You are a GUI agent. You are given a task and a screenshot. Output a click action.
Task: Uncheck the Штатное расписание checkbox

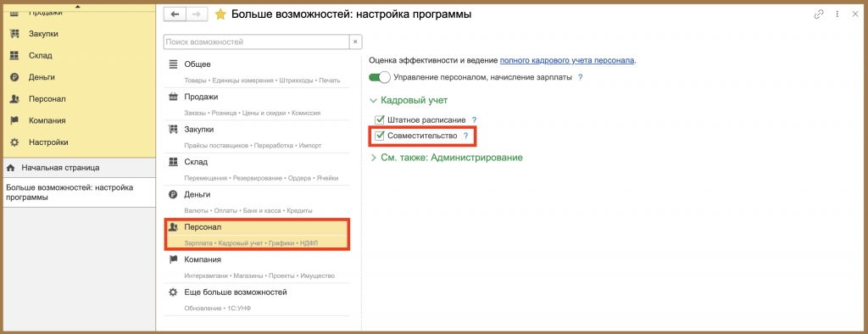click(x=380, y=120)
